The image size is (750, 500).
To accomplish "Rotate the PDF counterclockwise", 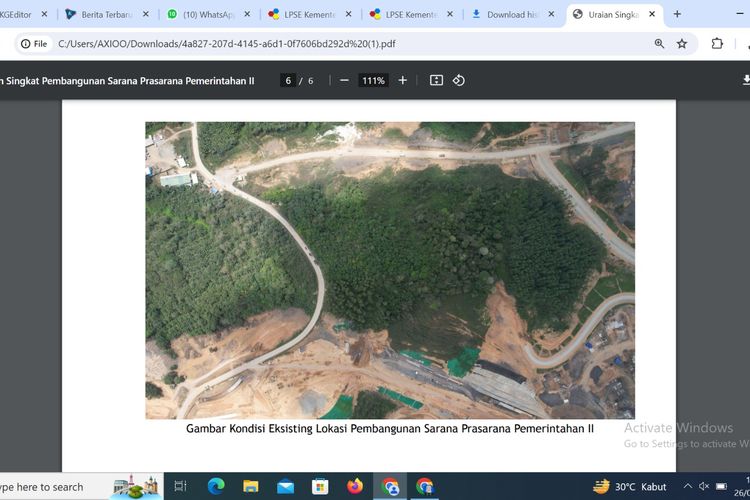I will pos(459,80).
